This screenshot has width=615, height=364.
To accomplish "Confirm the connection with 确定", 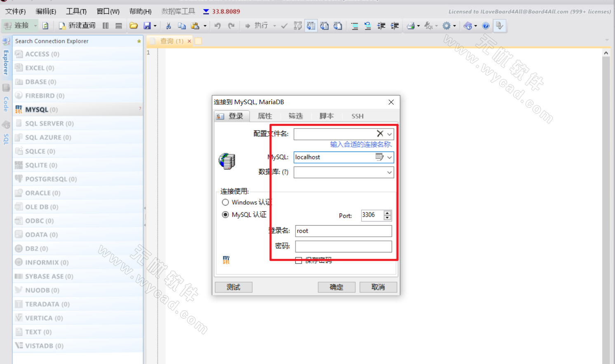I will [336, 287].
